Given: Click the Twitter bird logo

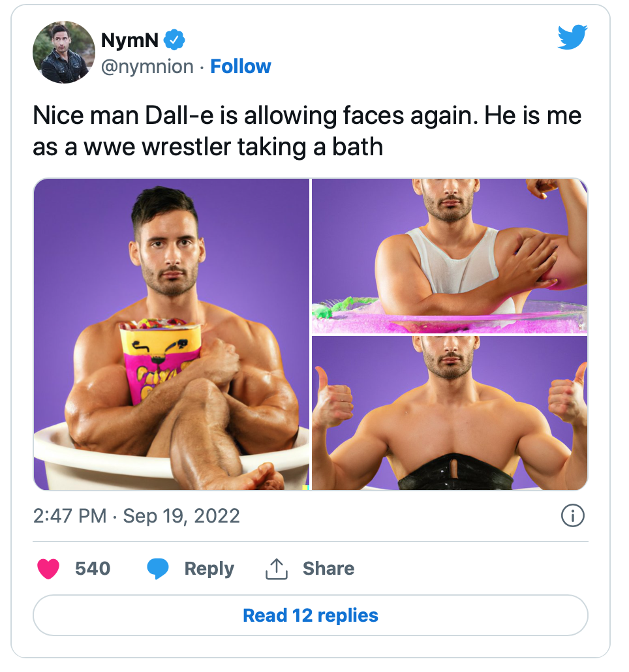Looking at the screenshot, I should point(572,37).
